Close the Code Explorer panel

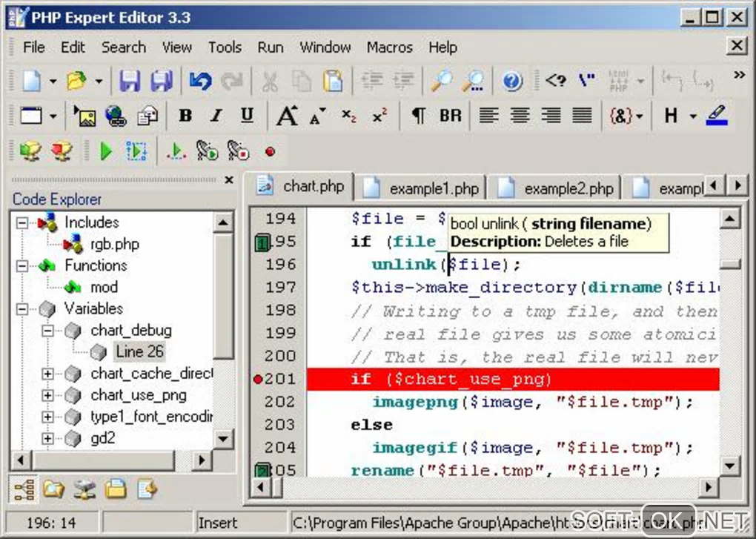[229, 180]
